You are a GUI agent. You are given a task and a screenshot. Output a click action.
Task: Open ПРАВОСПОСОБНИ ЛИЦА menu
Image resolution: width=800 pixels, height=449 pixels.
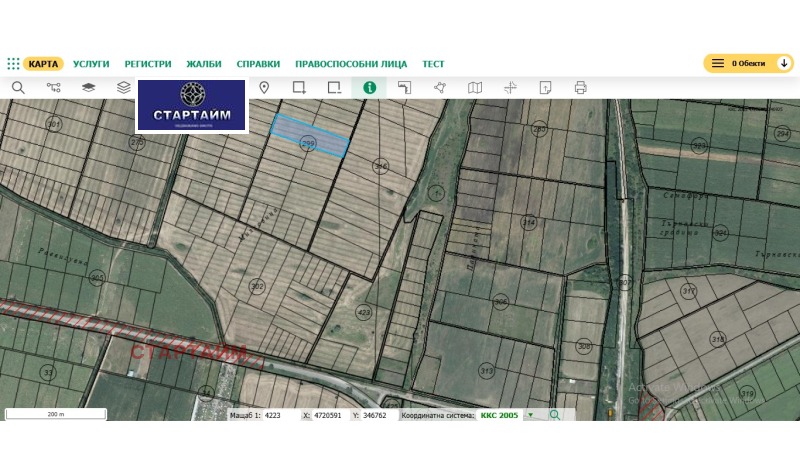coord(351,64)
